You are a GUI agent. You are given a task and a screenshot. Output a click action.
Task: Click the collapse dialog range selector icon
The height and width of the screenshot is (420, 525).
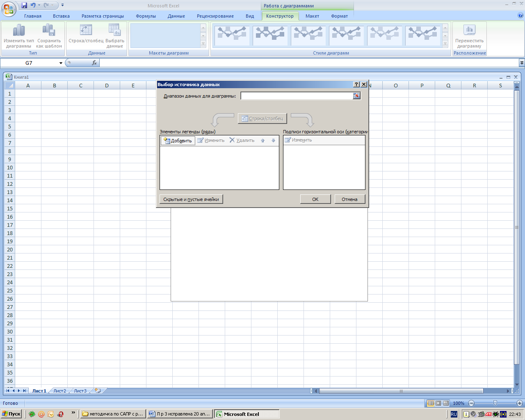coord(357,96)
